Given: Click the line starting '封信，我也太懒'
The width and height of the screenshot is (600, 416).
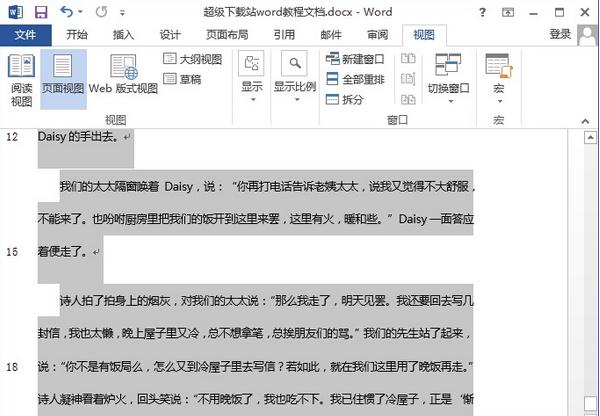Looking at the screenshot, I should [254, 333].
